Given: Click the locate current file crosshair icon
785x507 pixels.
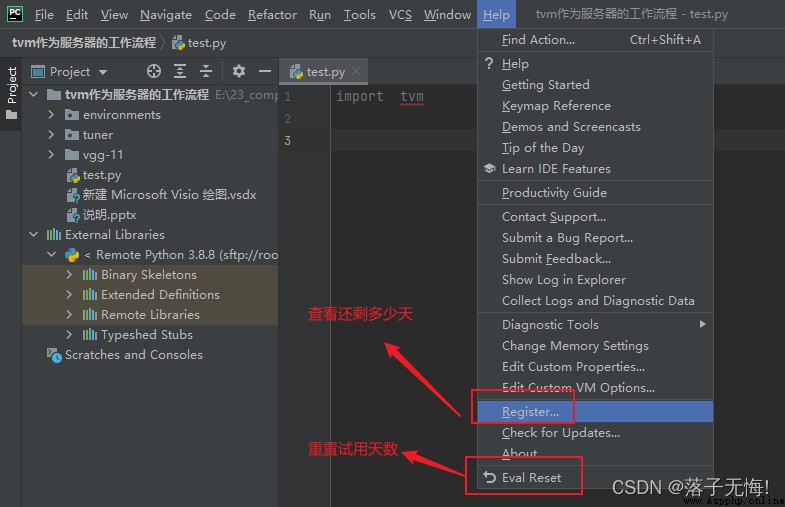Looking at the screenshot, I should [154, 72].
